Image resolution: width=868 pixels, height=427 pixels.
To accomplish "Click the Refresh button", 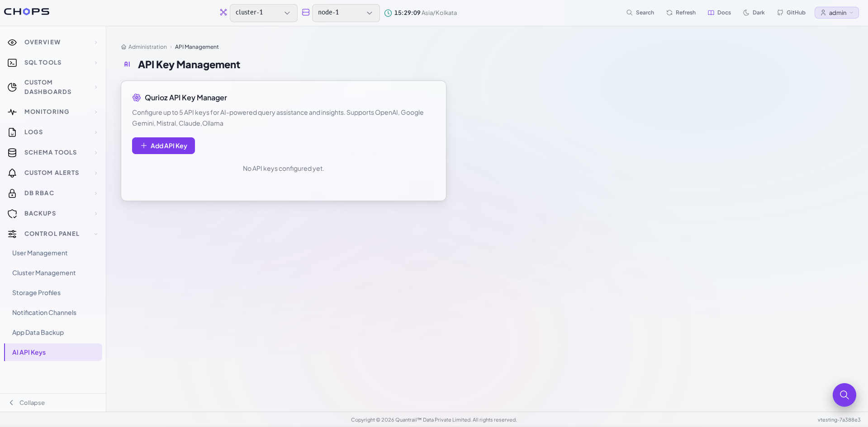I will click(681, 13).
